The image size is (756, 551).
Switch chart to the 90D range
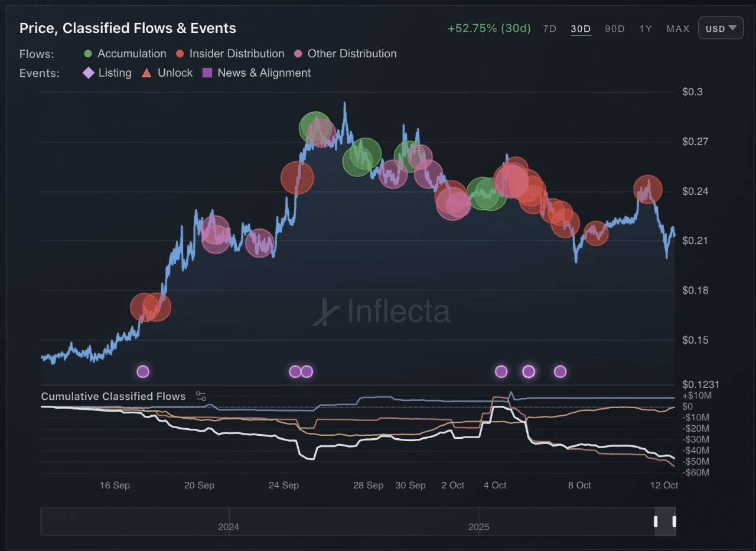[615, 28]
